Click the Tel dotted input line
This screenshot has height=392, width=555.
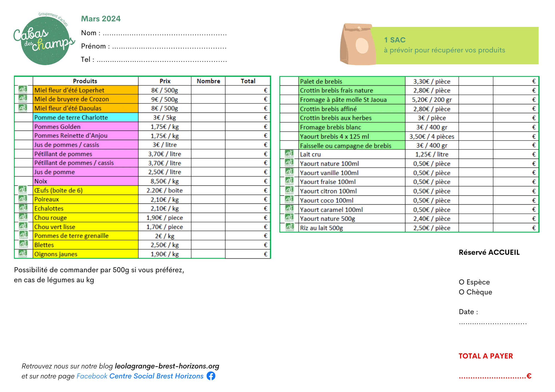point(162,61)
